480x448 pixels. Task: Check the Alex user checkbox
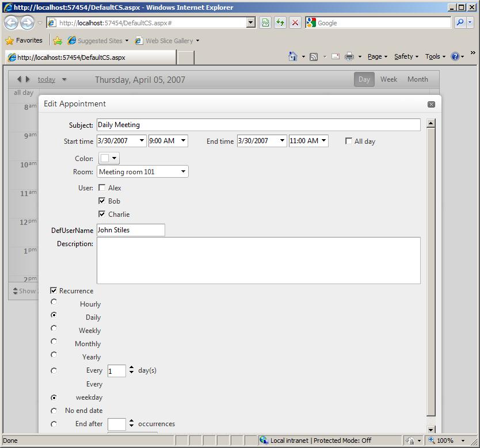click(x=102, y=187)
